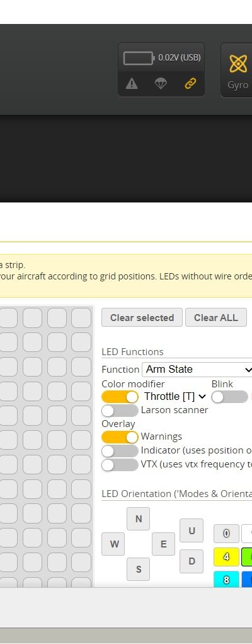252x644 pixels.
Task: Click the Gyro sensor icon
Action: pyautogui.click(x=238, y=64)
